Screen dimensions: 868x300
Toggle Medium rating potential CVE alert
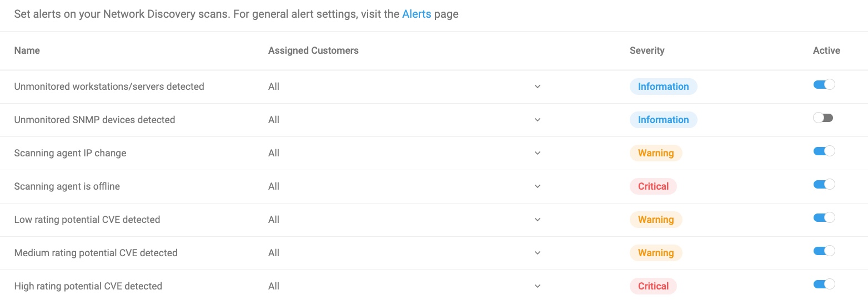coord(824,251)
